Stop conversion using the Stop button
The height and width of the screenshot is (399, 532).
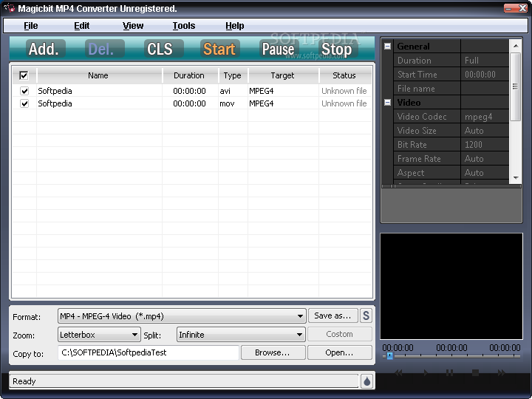point(337,49)
